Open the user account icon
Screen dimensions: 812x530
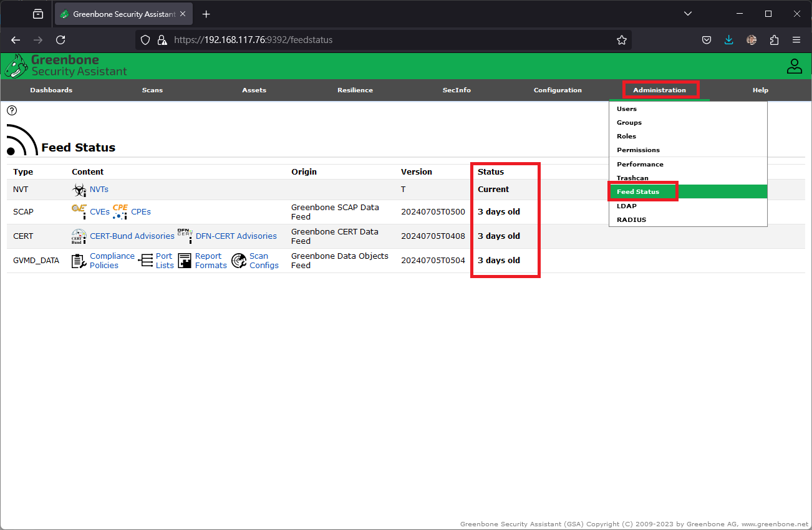point(794,66)
